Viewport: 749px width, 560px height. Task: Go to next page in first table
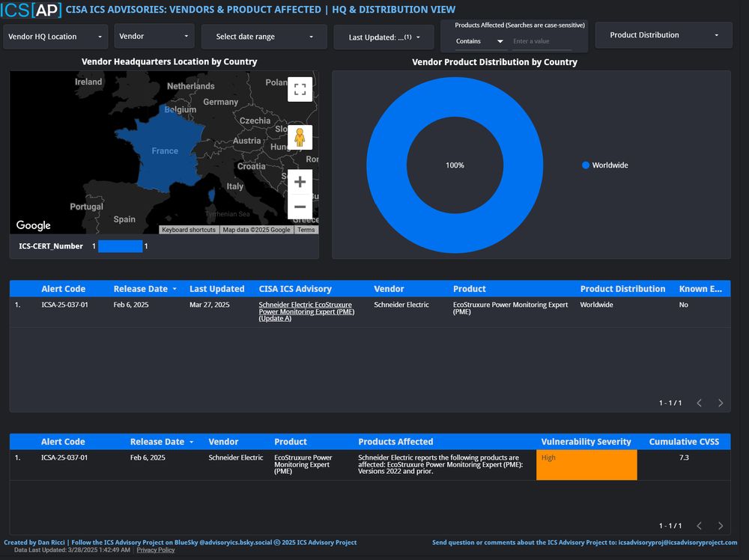point(721,403)
